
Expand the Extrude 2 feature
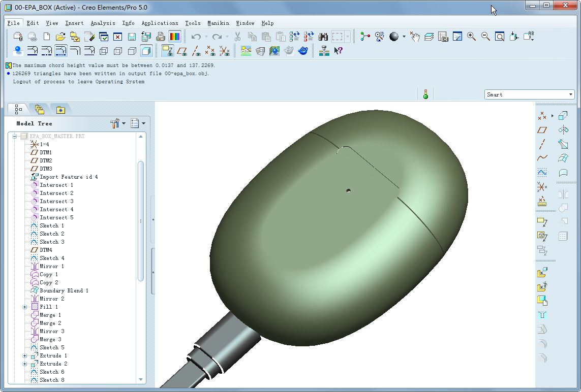(x=24, y=364)
